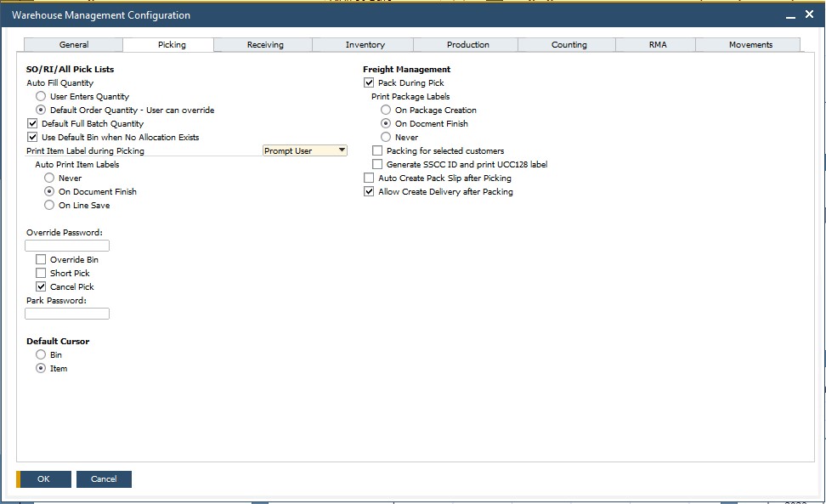The image size is (826, 504).
Task: Enable Auto Create Pack Slip after Picking
Action: [370, 178]
